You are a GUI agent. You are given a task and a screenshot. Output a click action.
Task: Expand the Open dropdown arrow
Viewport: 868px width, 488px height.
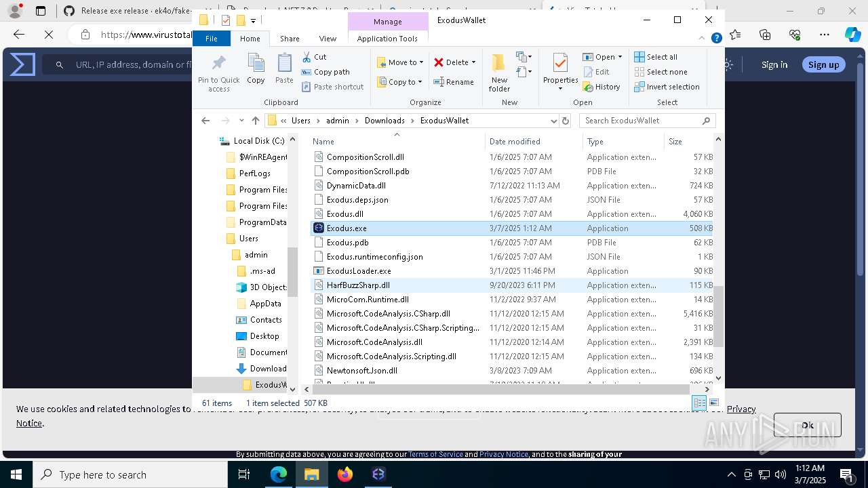[620, 57]
